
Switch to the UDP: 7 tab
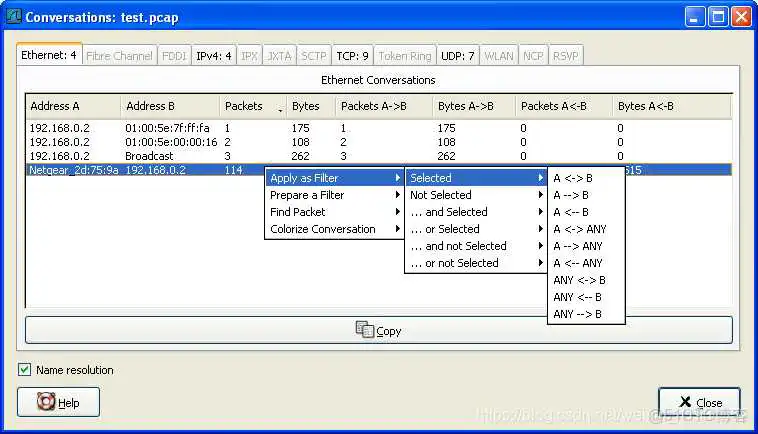click(x=458, y=56)
